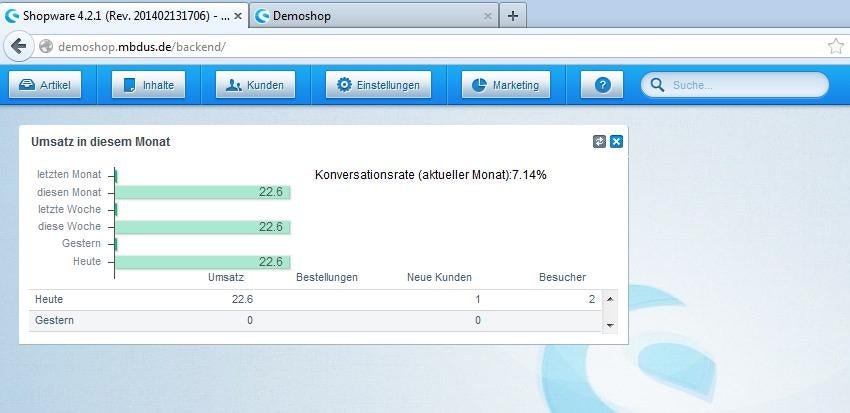Viewport: 850px width, 413px height.
Task: Close the Umsatz in diesem Monat widget
Action: pos(616,141)
